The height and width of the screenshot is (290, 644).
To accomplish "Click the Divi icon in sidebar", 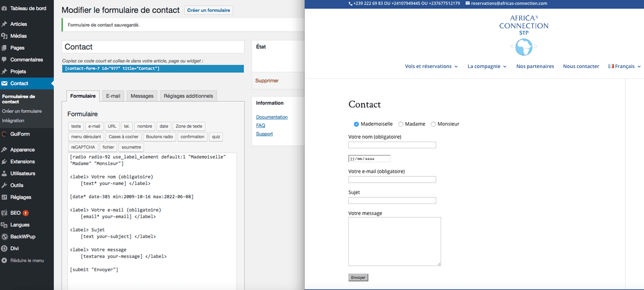I will pyautogui.click(x=4, y=248).
